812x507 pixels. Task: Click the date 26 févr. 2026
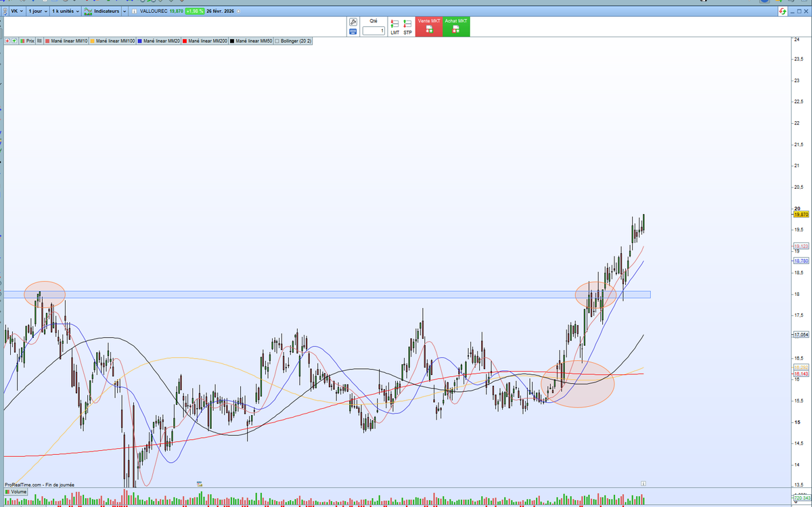[220, 12]
